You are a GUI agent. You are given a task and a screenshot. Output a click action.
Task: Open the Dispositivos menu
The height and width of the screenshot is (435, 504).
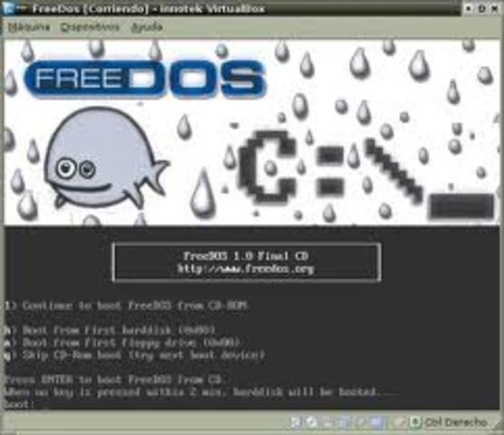pyautogui.click(x=90, y=27)
